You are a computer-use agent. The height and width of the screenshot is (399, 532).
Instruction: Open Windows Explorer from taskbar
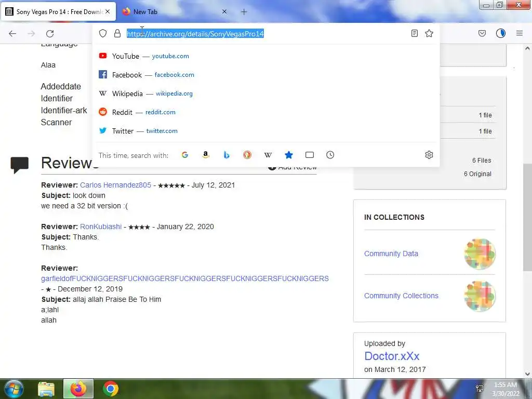click(x=46, y=389)
